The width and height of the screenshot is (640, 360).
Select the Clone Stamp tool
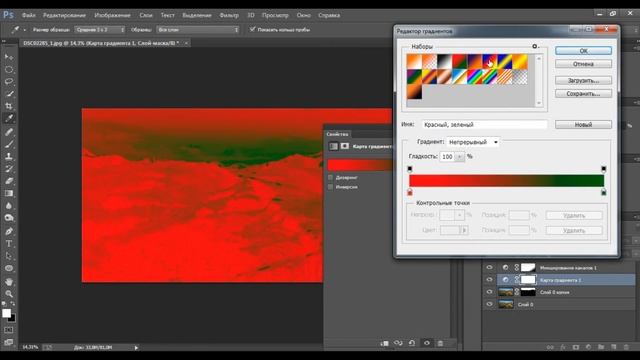click(9, 156)
